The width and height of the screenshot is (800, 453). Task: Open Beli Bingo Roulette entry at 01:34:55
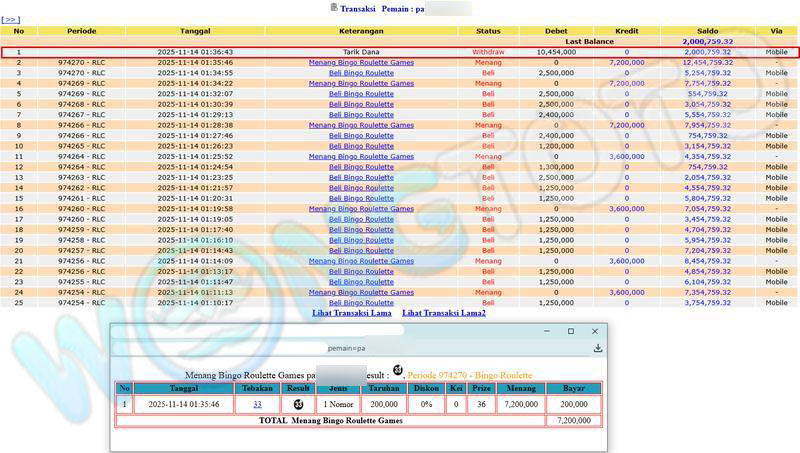[x=361, y=73]
